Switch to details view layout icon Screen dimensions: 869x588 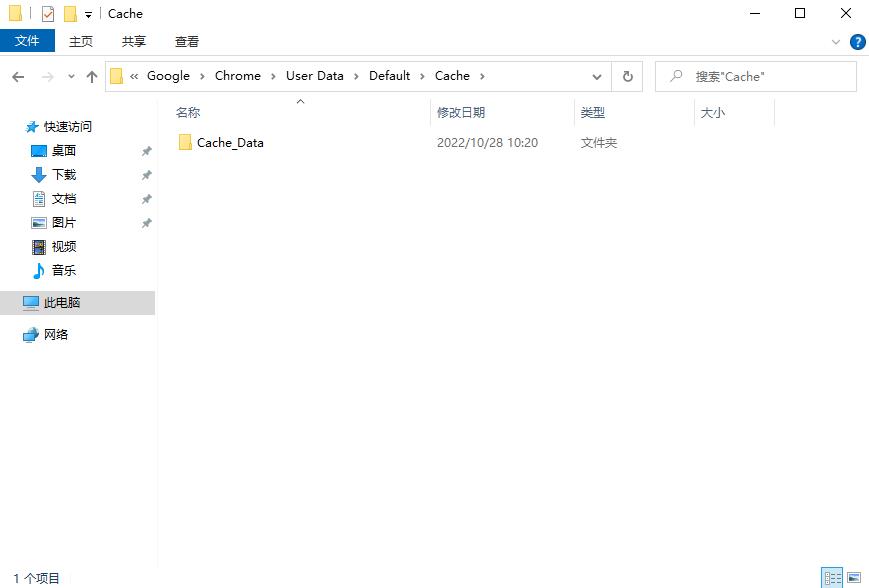tap(832, 578)
